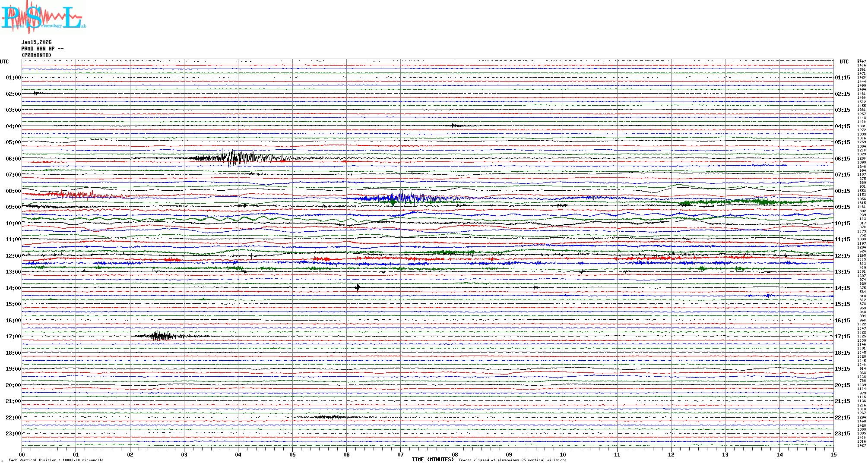Viewport: 868px width, 466px height.
Task: Click the 17:00 hour label on left
Action: tap(13, 337)
